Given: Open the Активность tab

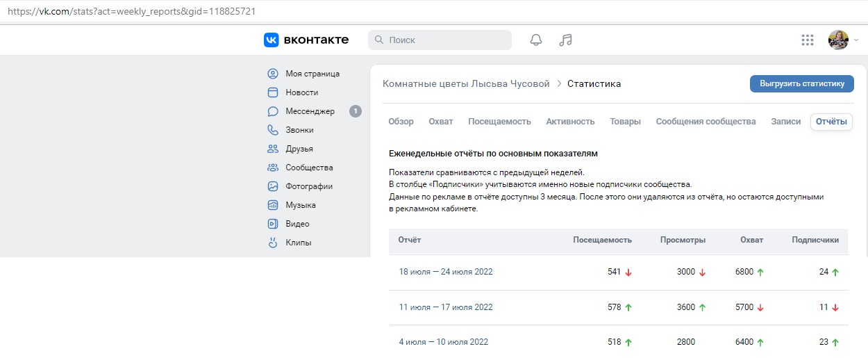Looking at the screenshot, I should 570,122.
